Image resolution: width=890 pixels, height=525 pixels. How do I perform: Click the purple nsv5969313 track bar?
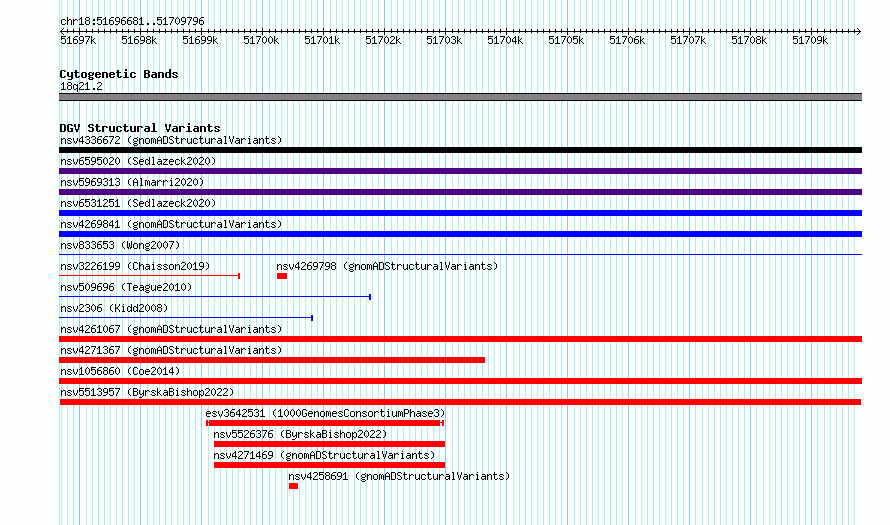(x=460, y=192)
